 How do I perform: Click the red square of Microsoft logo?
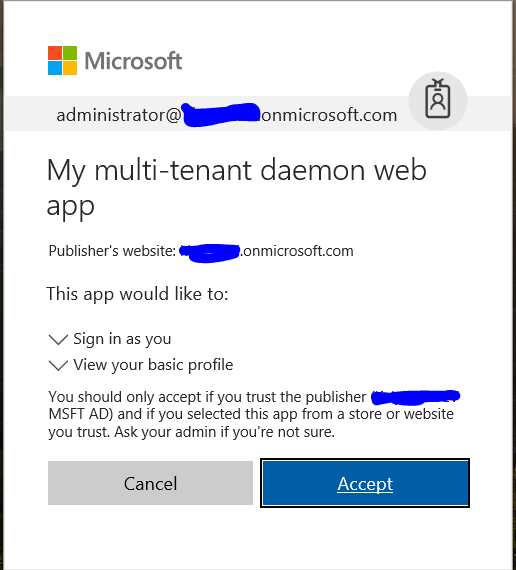click(55, 53)
